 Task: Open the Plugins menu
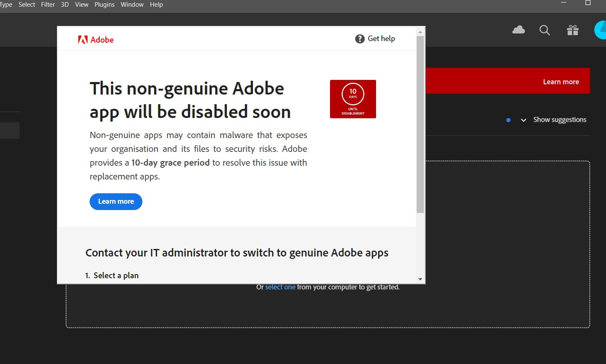coord(104,5)
